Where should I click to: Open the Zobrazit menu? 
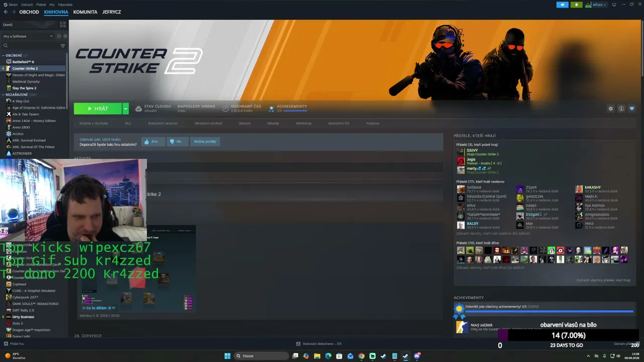point(27,5)
